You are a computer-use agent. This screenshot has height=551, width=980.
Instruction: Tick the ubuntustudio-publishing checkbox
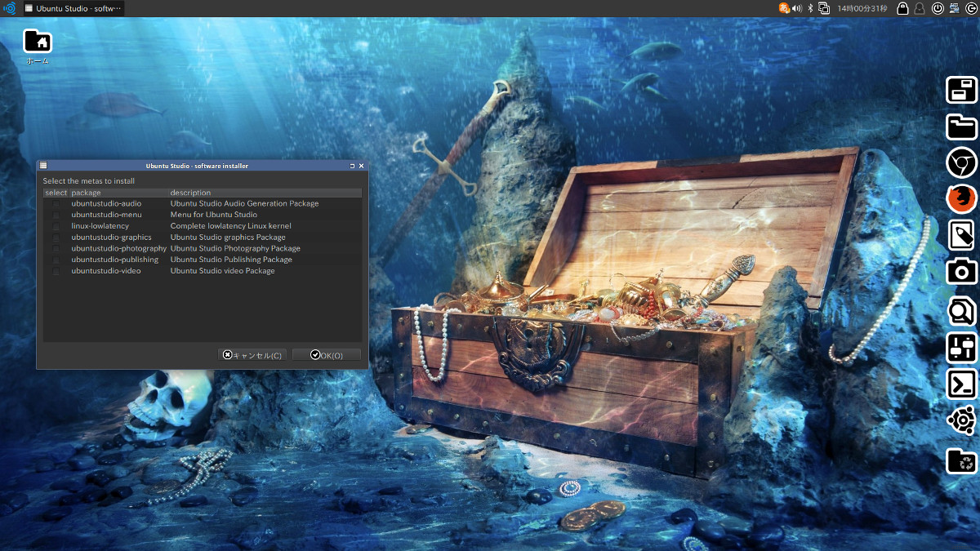click(56, 260)
